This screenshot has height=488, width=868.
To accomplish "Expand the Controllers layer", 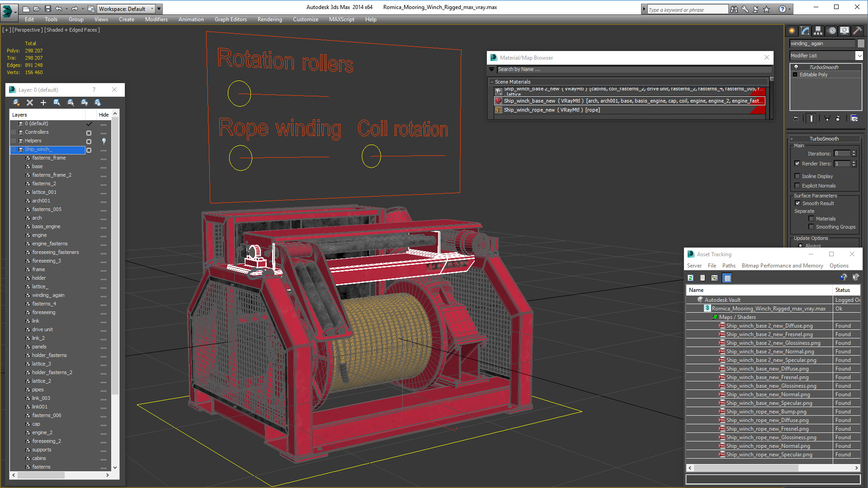I will pyautogui.click(x=14, y=132).
